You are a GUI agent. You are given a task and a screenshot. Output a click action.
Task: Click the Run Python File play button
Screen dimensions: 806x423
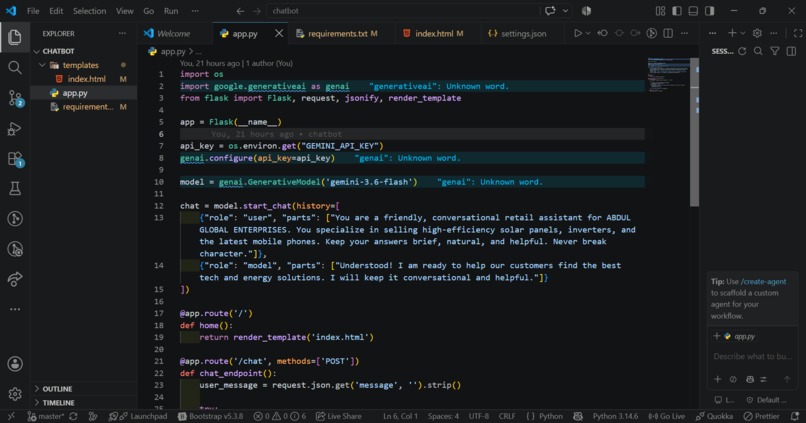pyautogui.click(x=577, y=33)
